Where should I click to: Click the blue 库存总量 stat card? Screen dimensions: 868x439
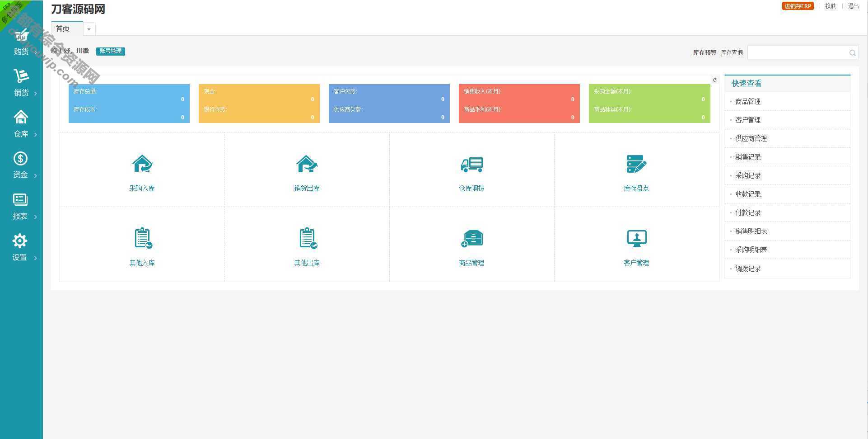[x=129, y=104]
